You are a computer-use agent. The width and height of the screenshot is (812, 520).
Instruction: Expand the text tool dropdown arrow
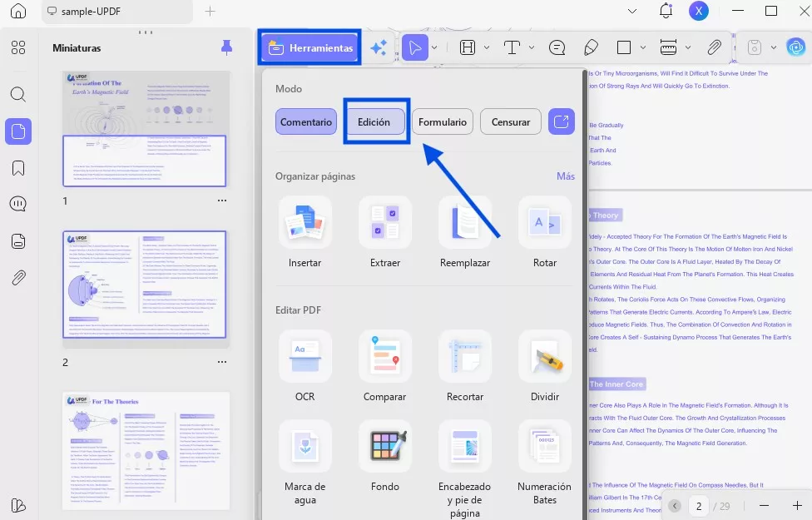[532, 47]
